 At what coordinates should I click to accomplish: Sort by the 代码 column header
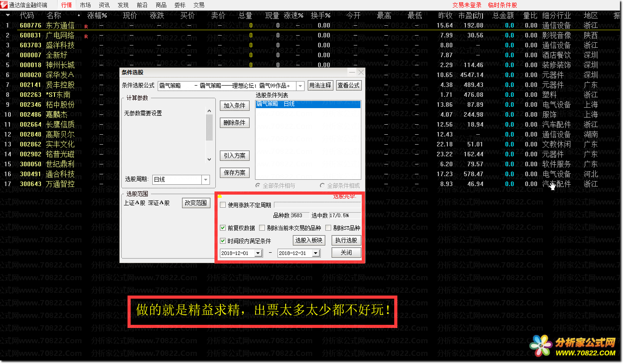27,15
